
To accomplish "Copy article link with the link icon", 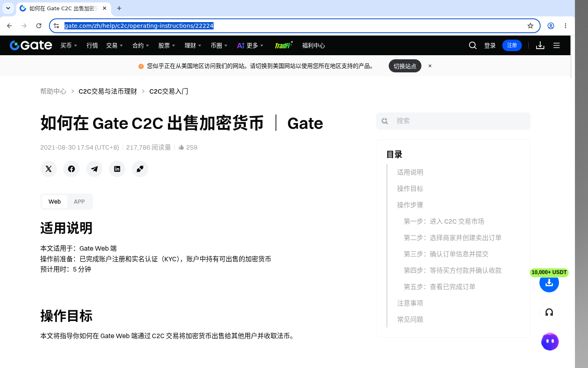I will coord(140,169).
